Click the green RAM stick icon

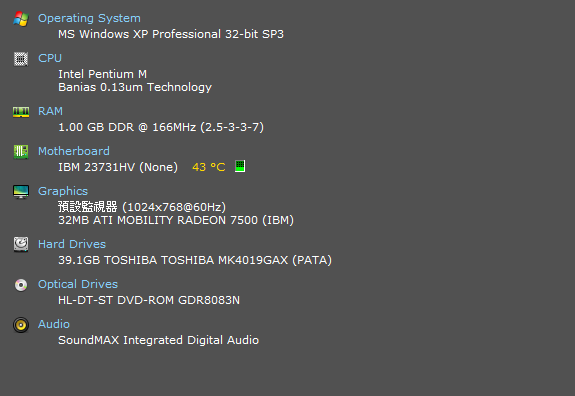(x=21, y=112)
